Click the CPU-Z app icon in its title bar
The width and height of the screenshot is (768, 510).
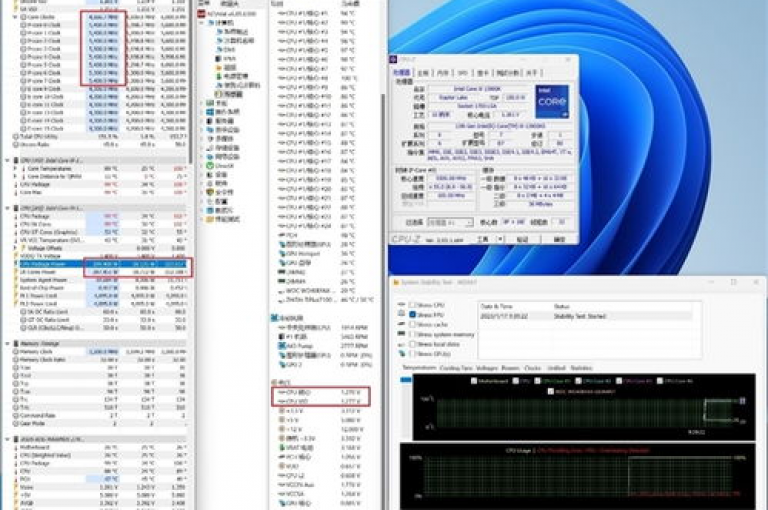(x=393, y=59)
